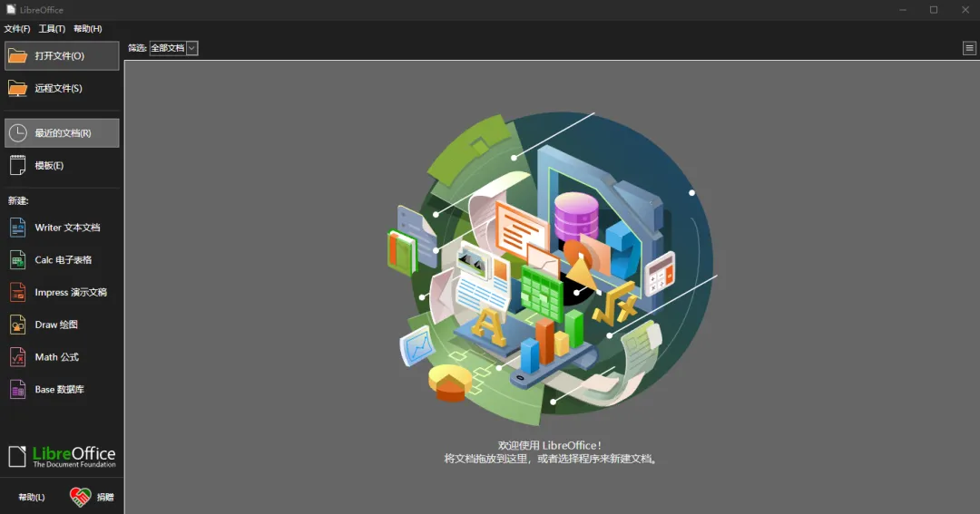
Task: Click the Impress presentation icon
Action: 17,292
